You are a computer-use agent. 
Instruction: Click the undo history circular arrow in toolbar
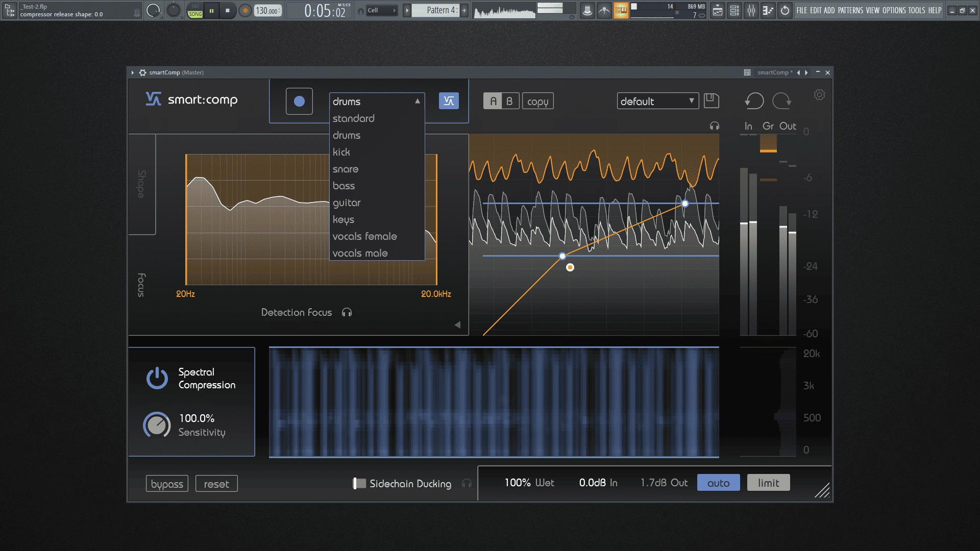tap(785, 10)
